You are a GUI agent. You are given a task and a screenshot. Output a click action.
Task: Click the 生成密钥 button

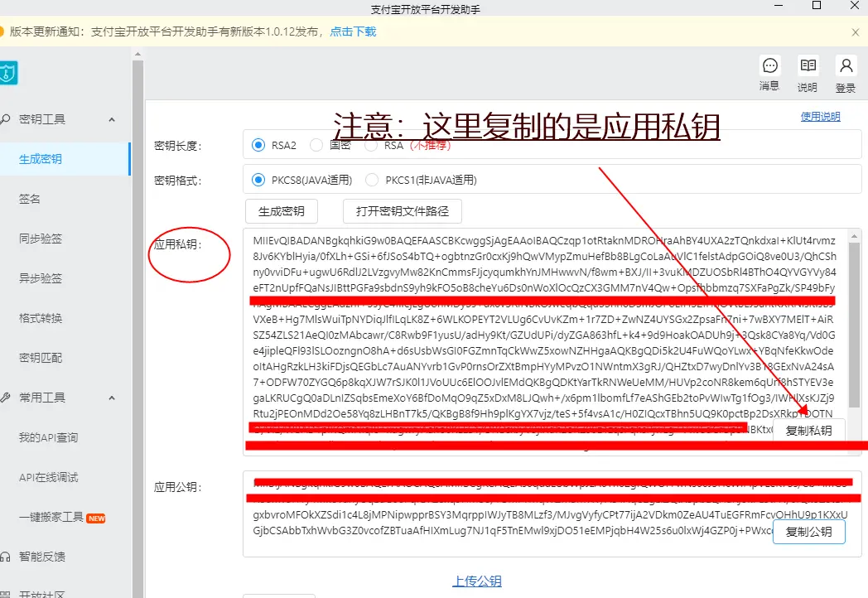tap(282, 211)
